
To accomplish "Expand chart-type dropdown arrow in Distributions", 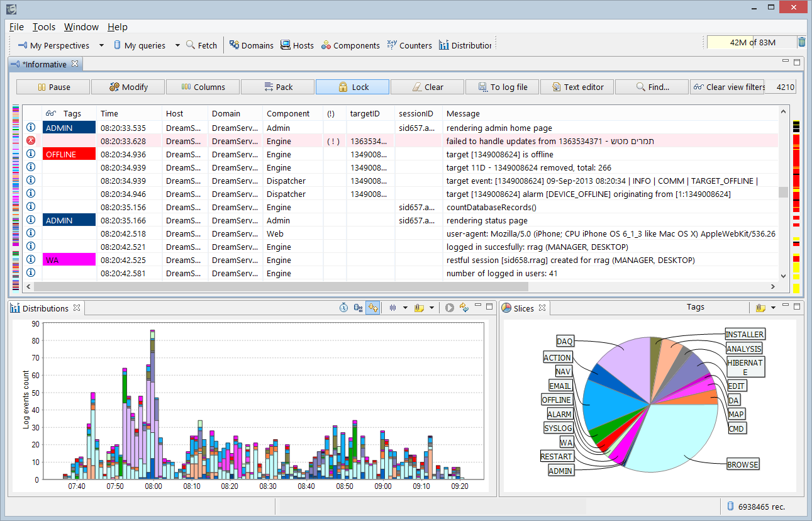I will [405, 308].
